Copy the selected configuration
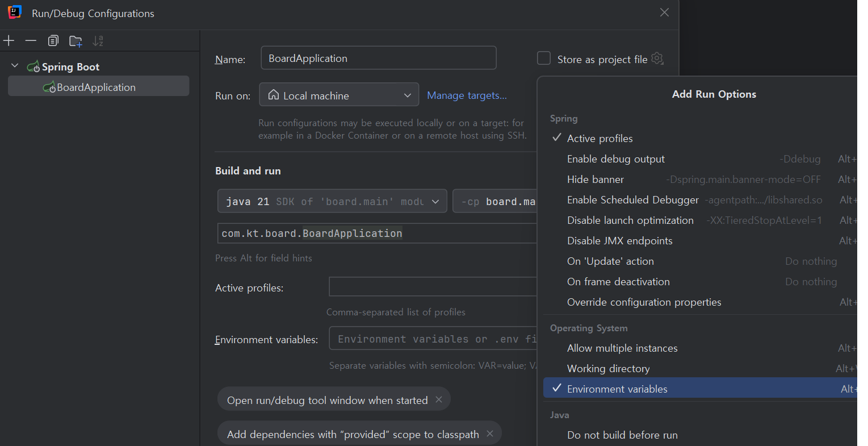868x446 pixels. pos(53,40)
